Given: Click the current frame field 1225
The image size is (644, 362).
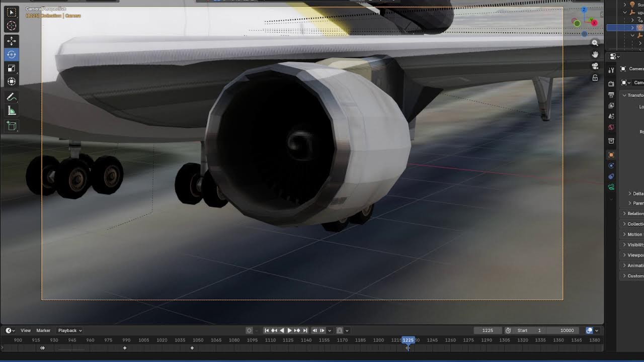Looking at the screenshot, I should point(488,330).
